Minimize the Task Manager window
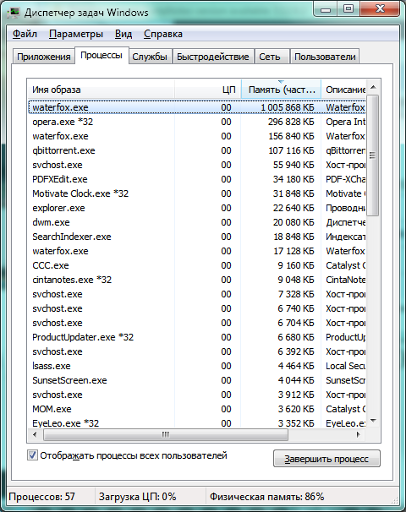Viewport: 406px width, 512px height. coord(326,9)
